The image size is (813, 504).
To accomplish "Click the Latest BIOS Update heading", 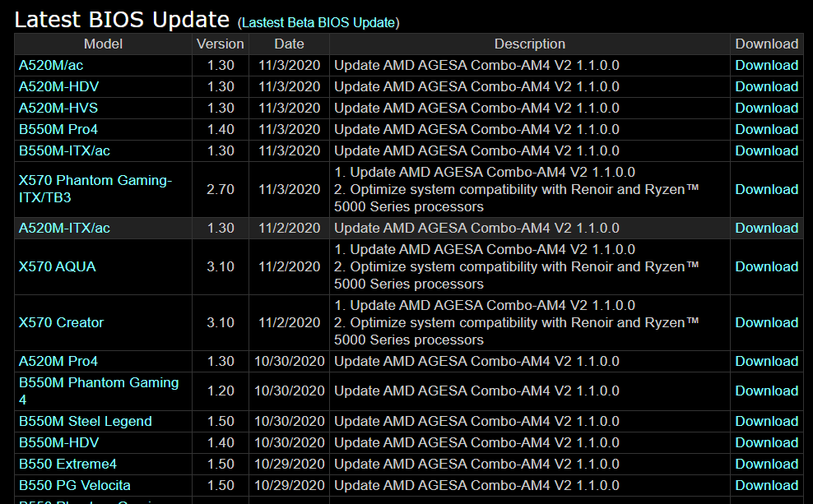I will click(122, 20).
